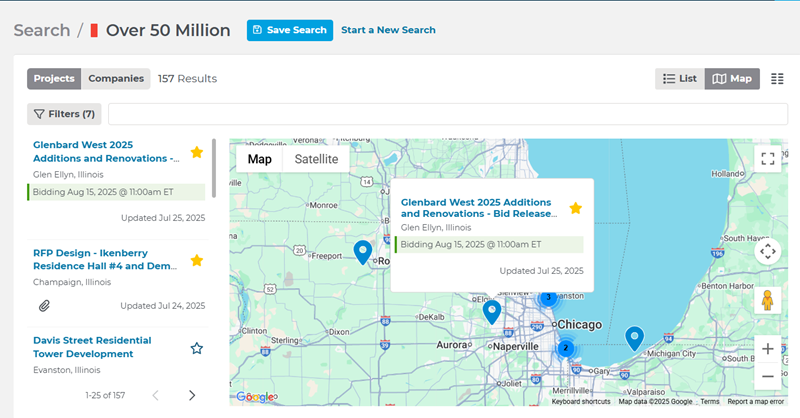Image resolution: width=800 pixels, height=418 pixels.
Task: Open the cluster marker labeled 3
Action: click(548, 297)
